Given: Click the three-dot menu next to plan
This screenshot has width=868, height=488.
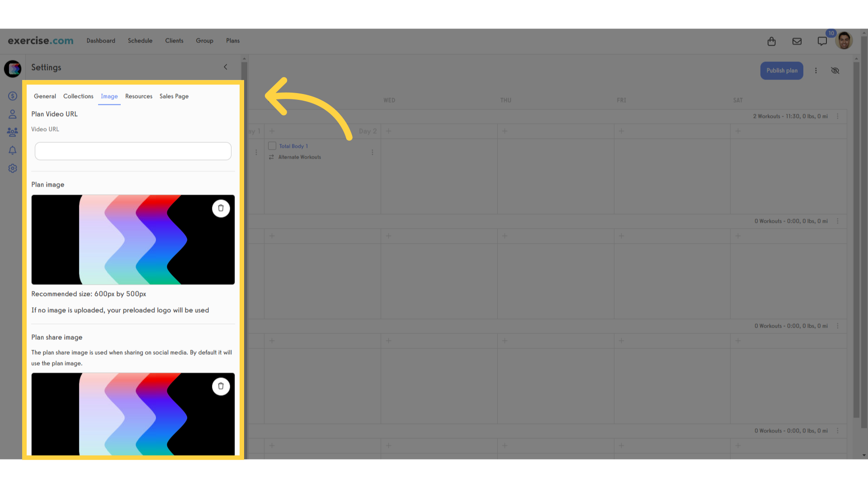Looking at the screenshot, I should click(816, 70).
